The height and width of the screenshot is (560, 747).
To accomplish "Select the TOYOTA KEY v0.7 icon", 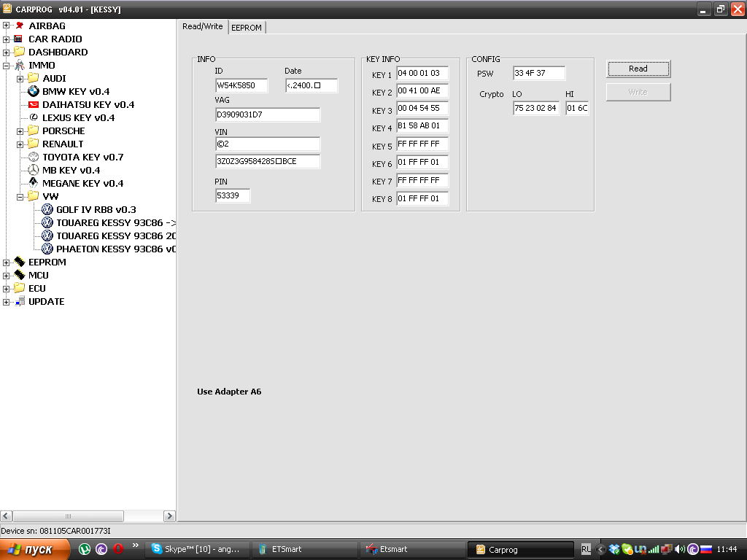I will pos(33,157).
